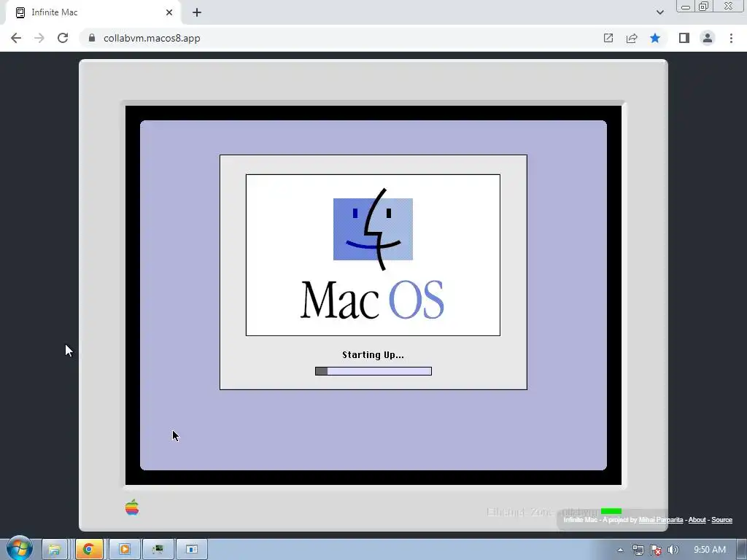
Task: Open the fourth taskbar app with monitor icon
Action: coord(158,549)
